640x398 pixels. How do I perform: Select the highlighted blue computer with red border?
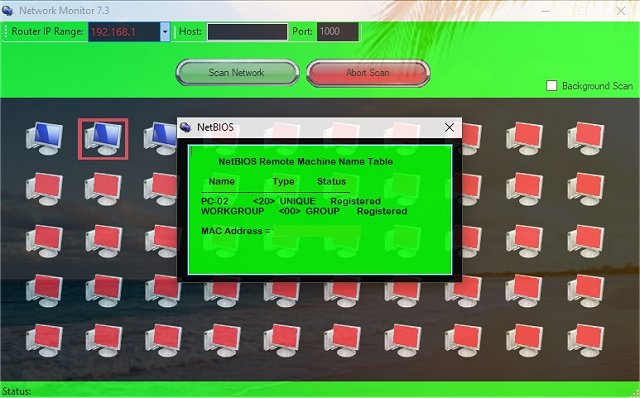click(x=103, y=139)
